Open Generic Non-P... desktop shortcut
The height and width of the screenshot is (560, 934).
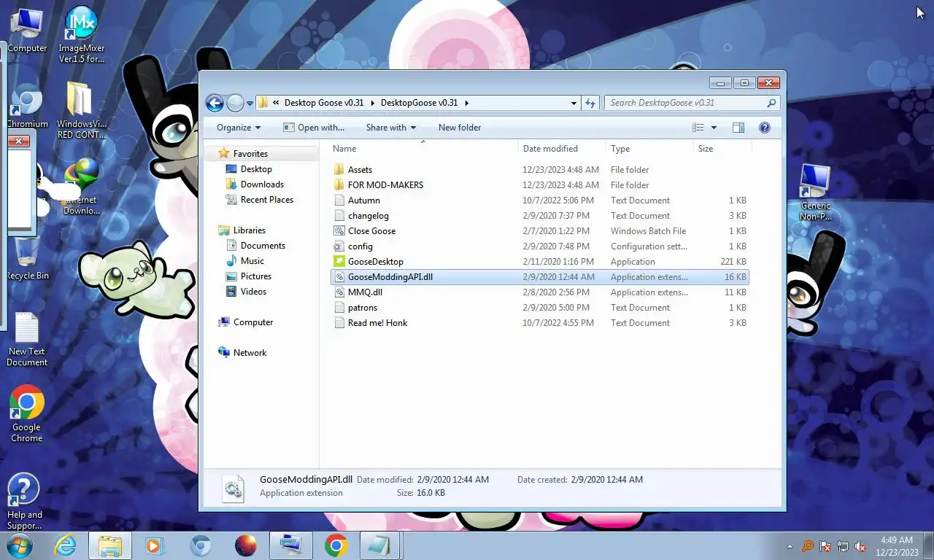pos(815,192)
